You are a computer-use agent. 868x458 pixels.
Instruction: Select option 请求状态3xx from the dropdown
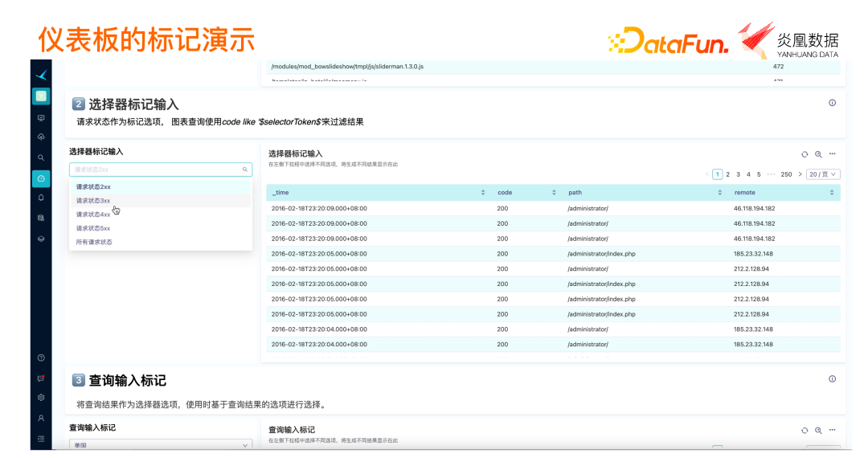[x=161, y=201]
